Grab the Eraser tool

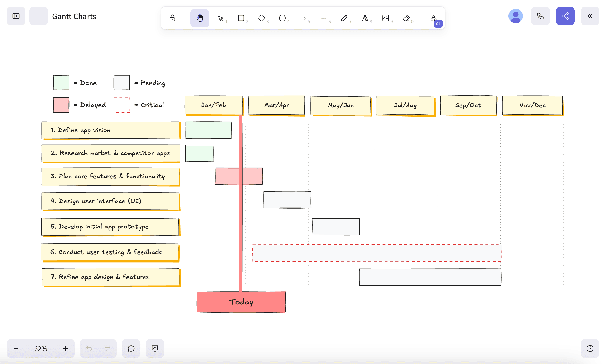(406, 18)
